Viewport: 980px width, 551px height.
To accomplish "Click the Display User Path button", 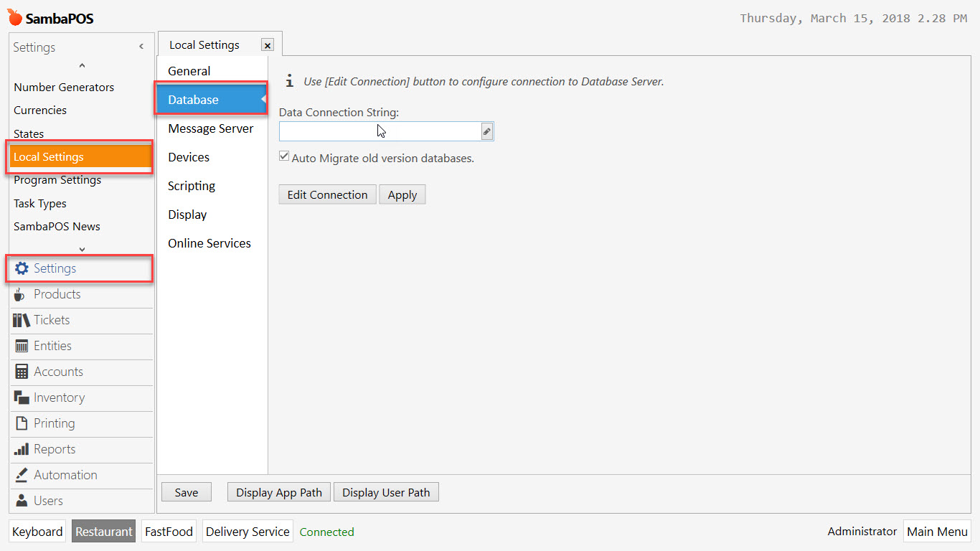I will 386,491.
